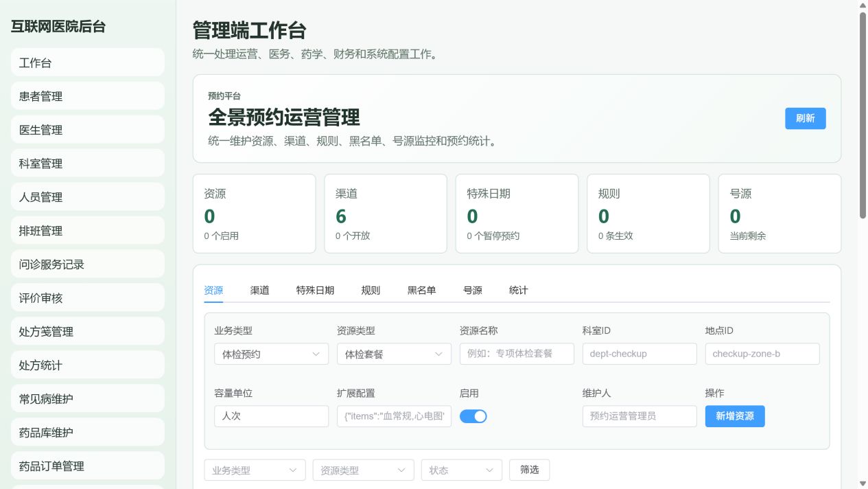Click the 规则 statistics card
The image size is (868, 489).
coord(648,214)
